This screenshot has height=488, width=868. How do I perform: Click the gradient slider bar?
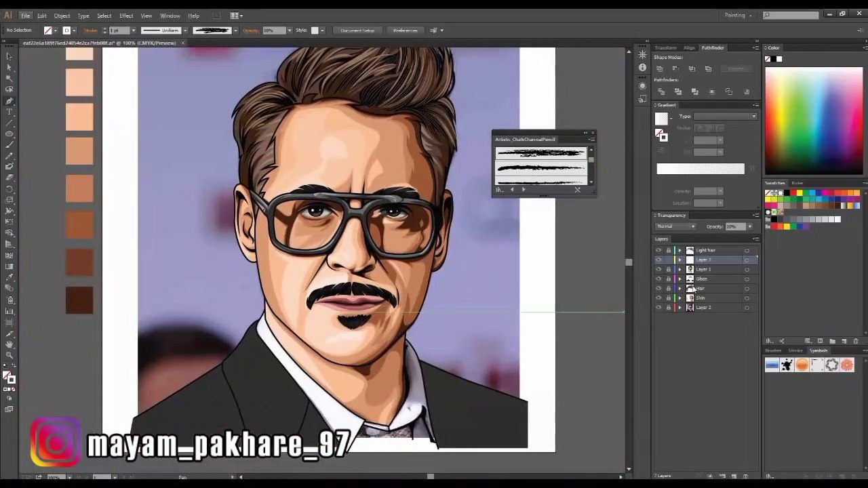(700, 169)
